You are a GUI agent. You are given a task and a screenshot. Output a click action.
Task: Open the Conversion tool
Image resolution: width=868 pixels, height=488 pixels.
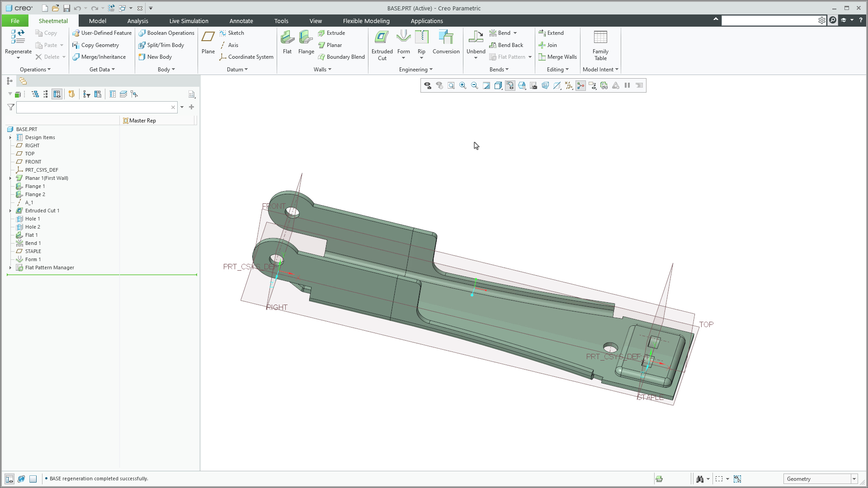click(446, 42)
